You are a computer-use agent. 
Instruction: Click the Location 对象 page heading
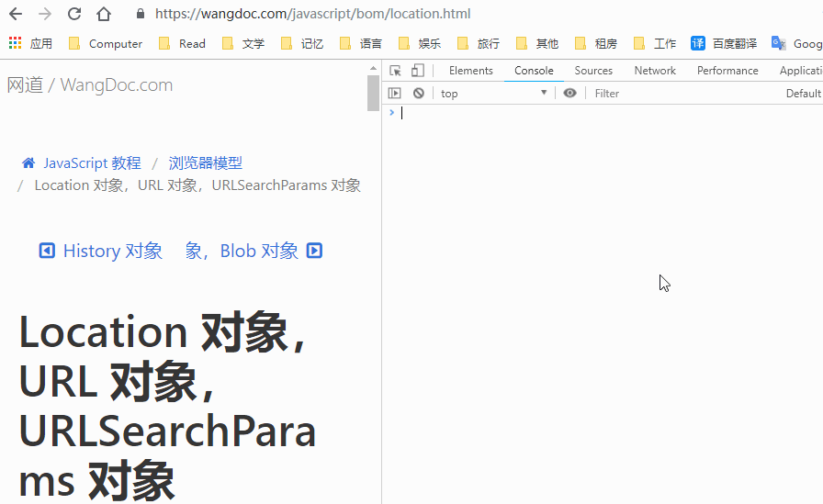168,407
